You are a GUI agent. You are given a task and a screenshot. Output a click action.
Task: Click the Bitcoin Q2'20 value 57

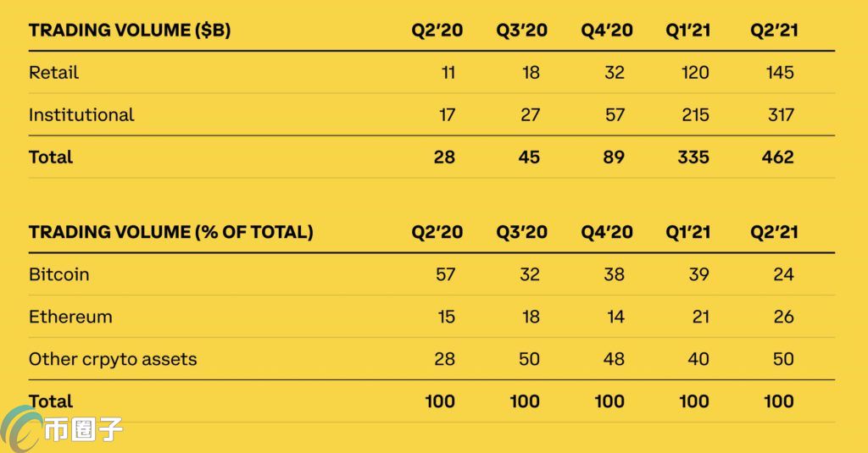[445, 274]
